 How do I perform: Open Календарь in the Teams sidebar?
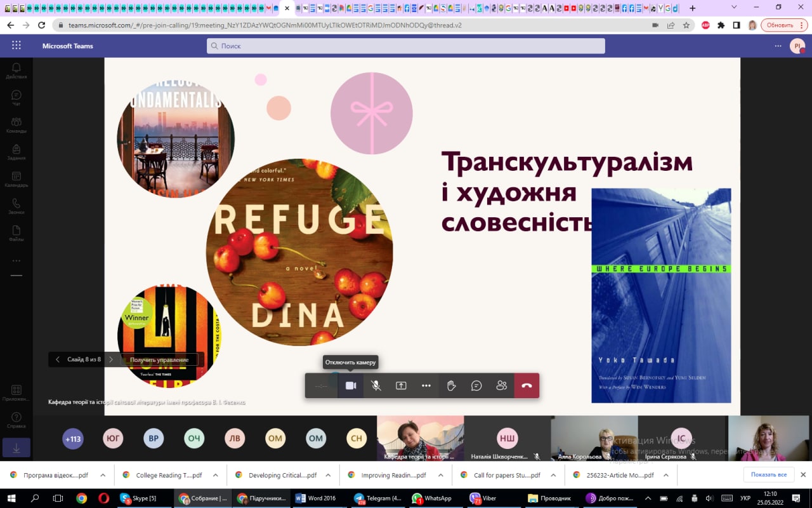[x=16, y=180]
